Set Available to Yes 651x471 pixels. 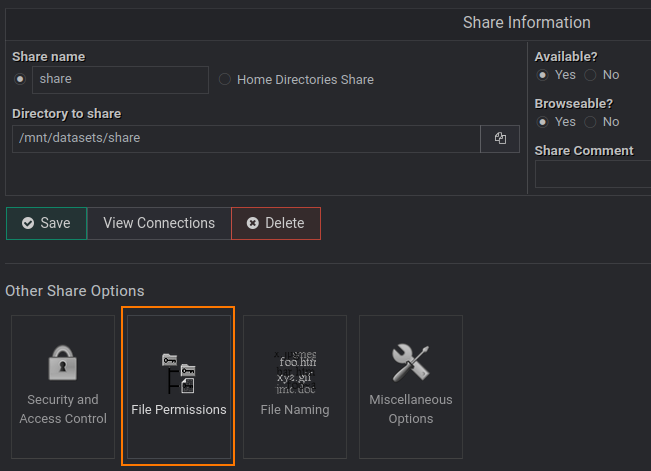(543, 75)
